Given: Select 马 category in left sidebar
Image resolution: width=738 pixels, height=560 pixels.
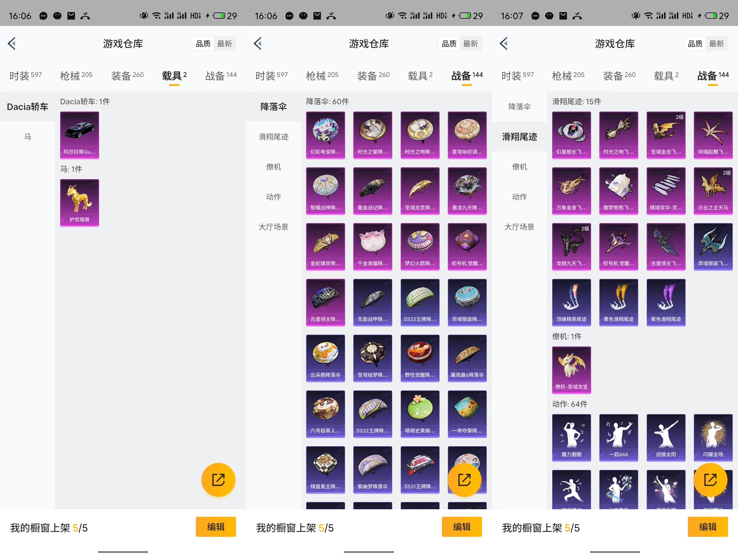Looking at the screenshot, I should pyautogui.click(x=27, y=137).
